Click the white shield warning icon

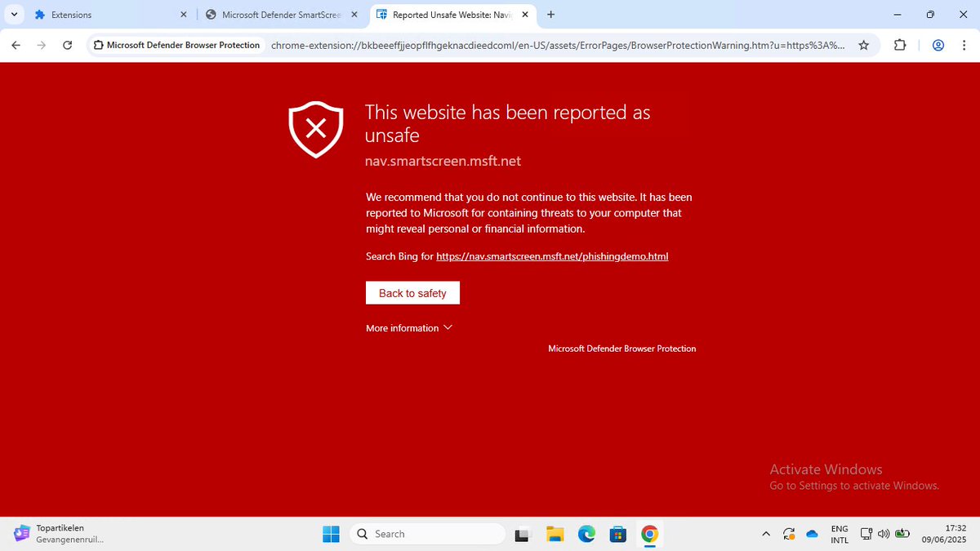[316, 129]
